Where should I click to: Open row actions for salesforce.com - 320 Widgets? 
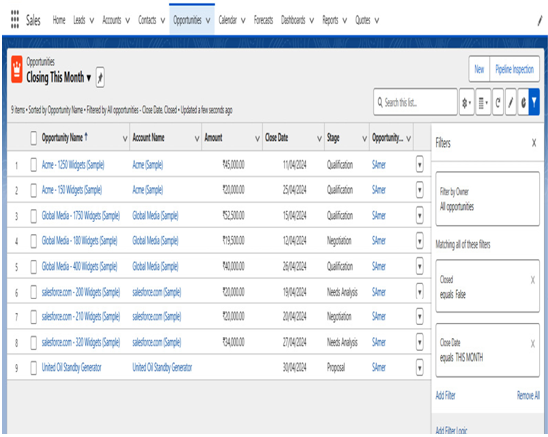point(420,342)
